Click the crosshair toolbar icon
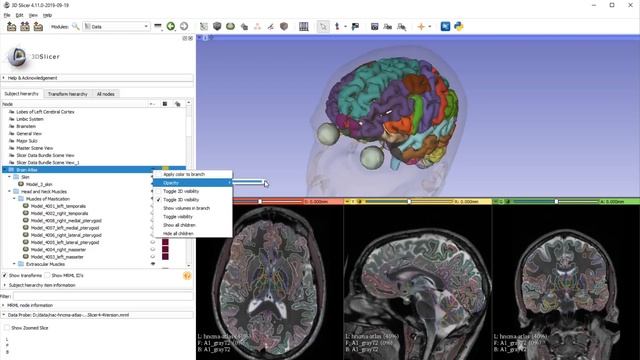Image resolution: width=640 pixels, height=360 pixels. [x=421, y=27]
